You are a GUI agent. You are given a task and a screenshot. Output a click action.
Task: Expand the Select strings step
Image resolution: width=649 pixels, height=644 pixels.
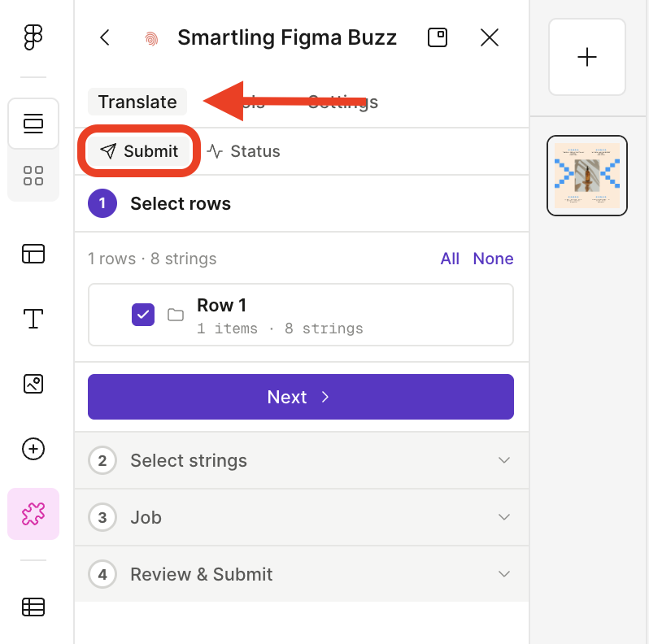pos(301,460)
